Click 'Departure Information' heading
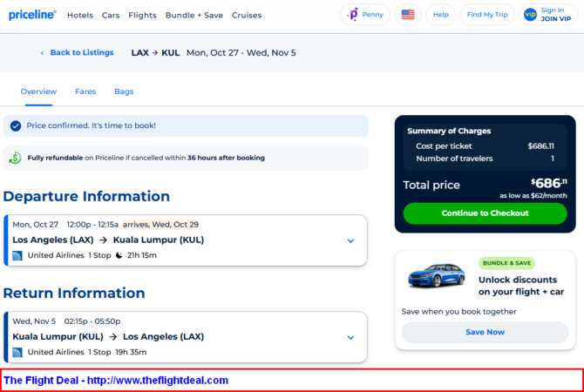The width and height of the screenshot is (584, 392). tap(86, 196)
